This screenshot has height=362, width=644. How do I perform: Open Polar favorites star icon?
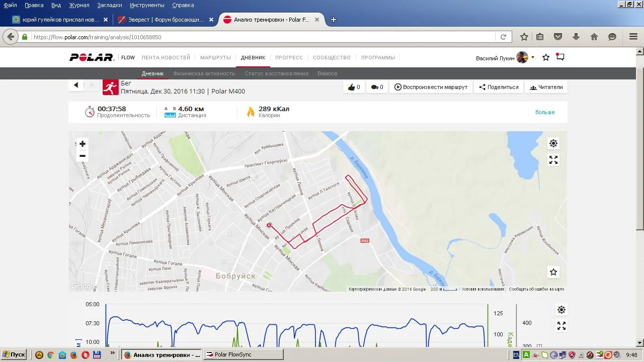click(x=546, y=58)
